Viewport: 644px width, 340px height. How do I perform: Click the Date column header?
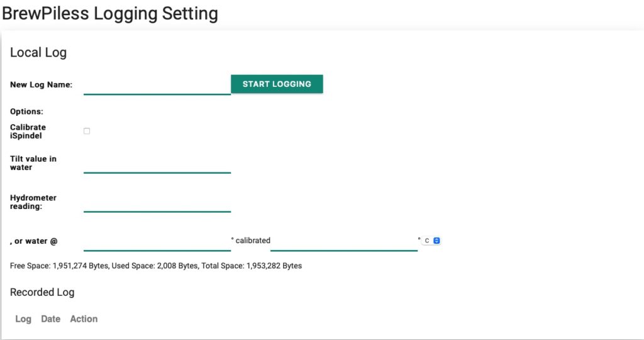50,319
